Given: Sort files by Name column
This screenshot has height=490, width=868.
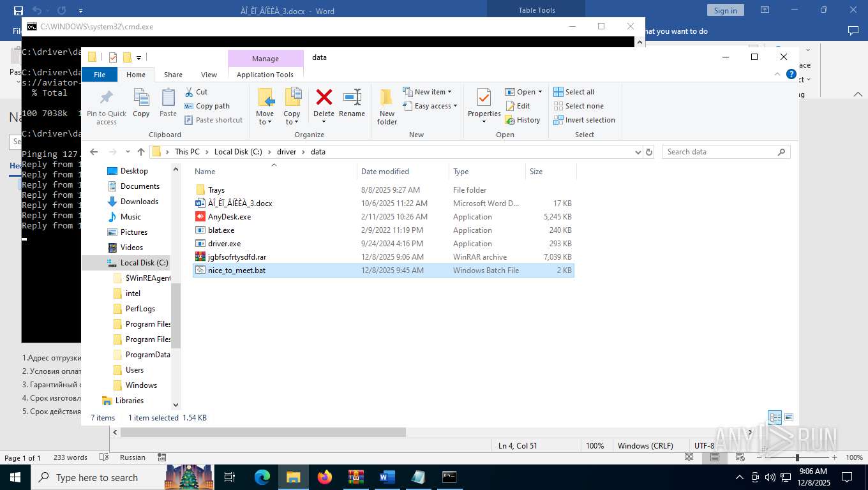Looking at the screenshot, I should pos(274,171).
